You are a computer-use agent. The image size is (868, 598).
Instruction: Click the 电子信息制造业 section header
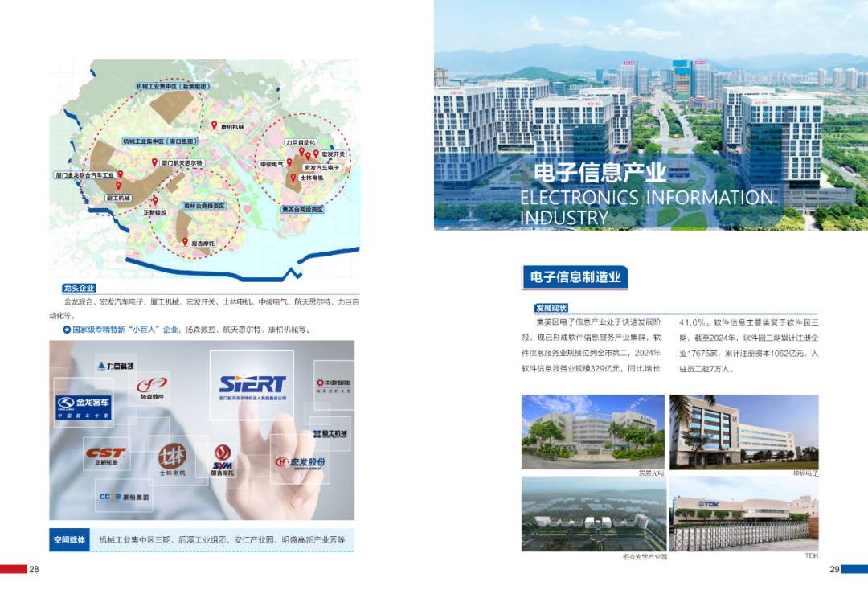(575, 277)
